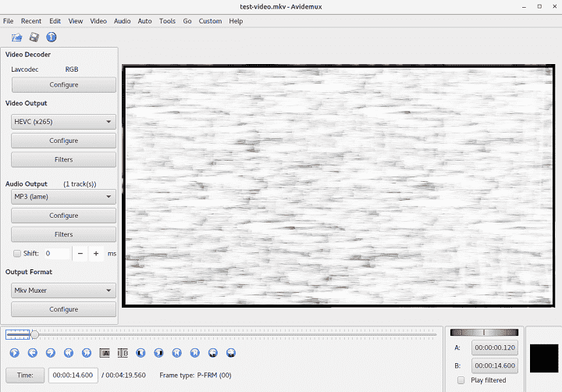Click the Play button
562x392 pixels.
[14, 353]
